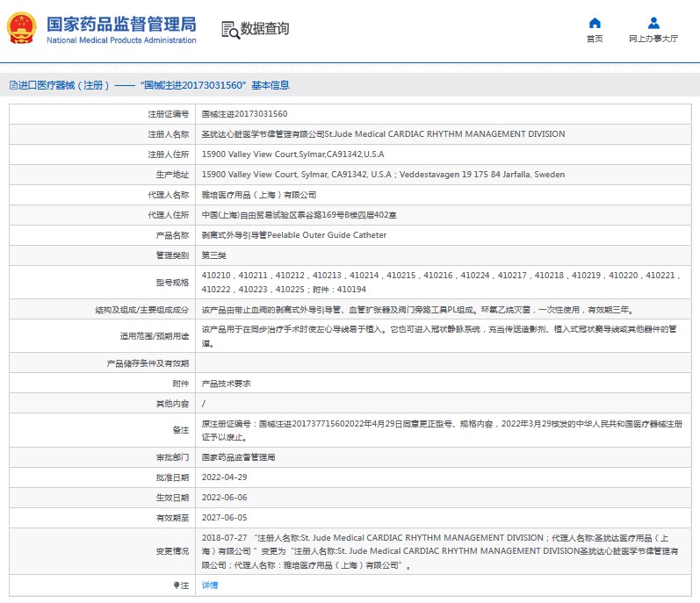The width and height of the screenshot is (700, 603).
Task: Click the 代理人名称 label
Action: [x=169, y=195]
